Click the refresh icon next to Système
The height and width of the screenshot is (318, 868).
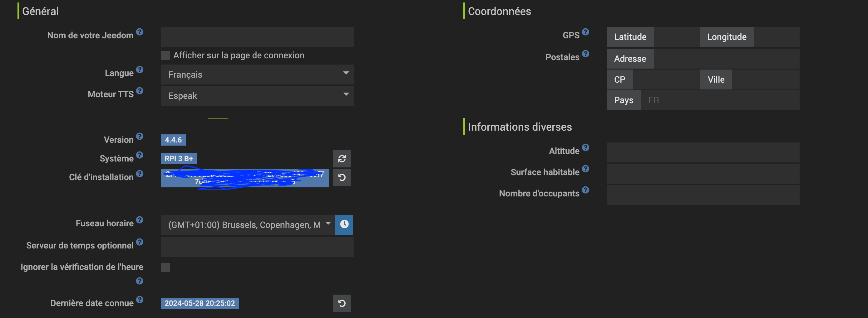pyautogui.click(x=342, y=158)
